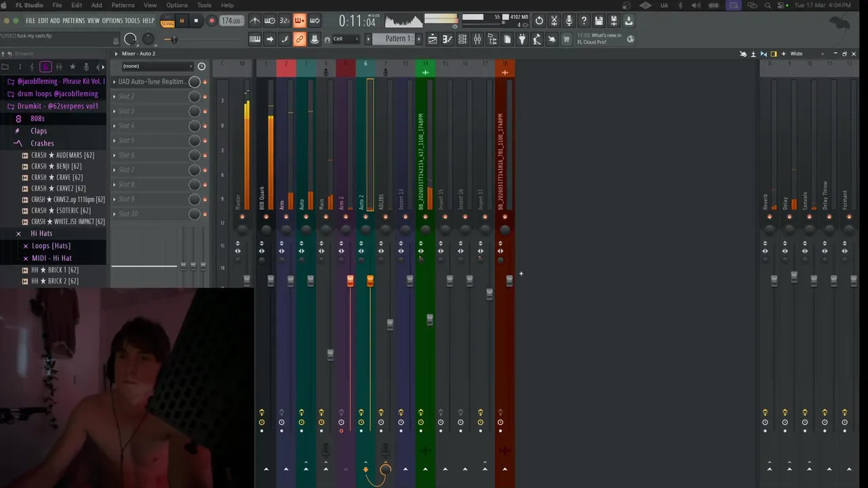This screenshot has height=488, width=868.
Task: Click the record transport button
Action: click(212, 21)
